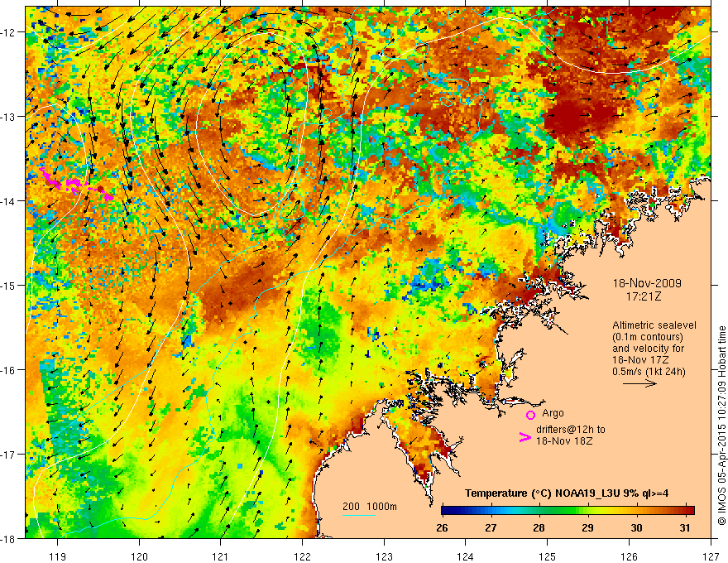
Task: Click longitude axis label '123'
Action: click(384, 556)
